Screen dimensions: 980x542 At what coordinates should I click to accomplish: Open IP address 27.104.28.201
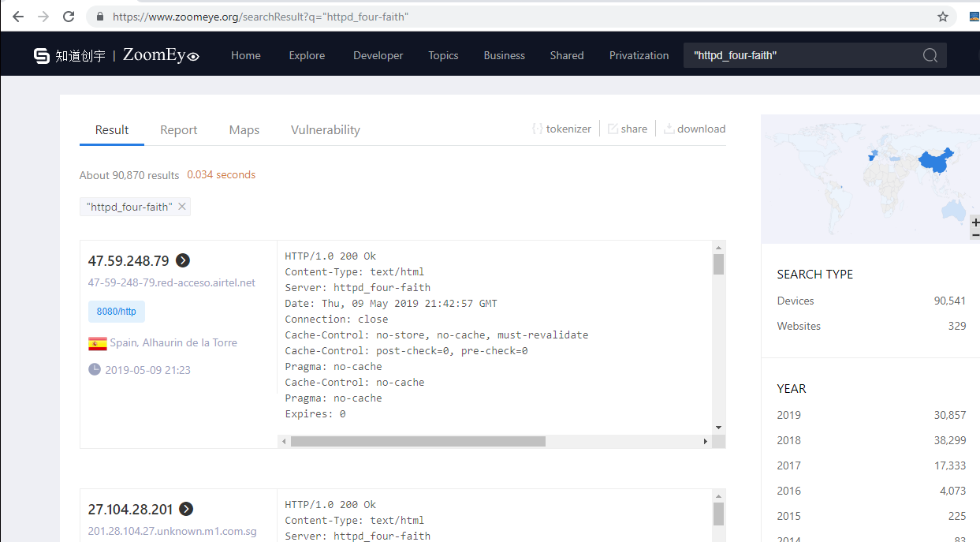point(130,509)
